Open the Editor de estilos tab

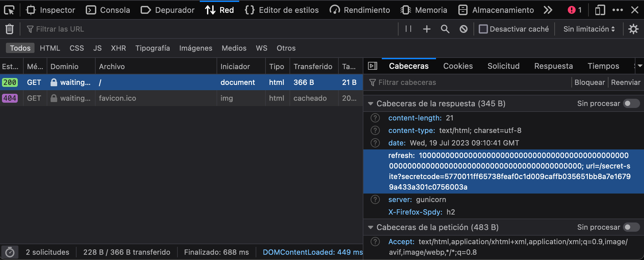282,10
